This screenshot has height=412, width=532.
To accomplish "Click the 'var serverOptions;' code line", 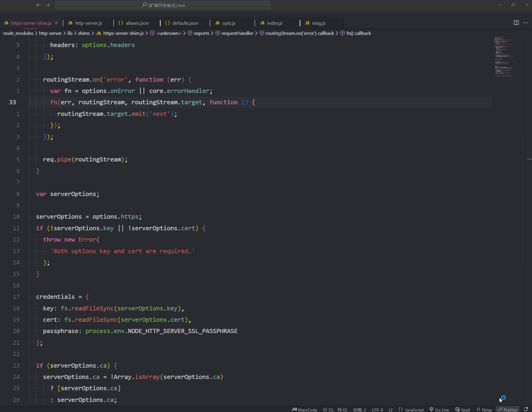I will tap(68, 194).
